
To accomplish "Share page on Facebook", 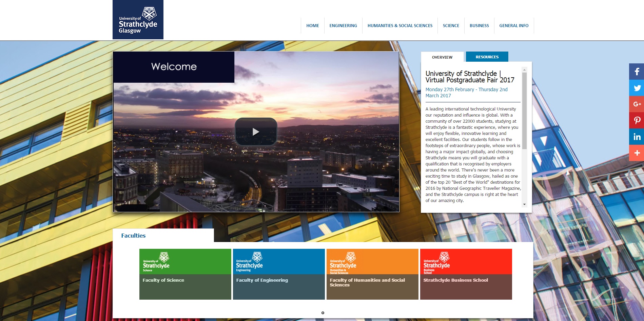I will 637,72.
